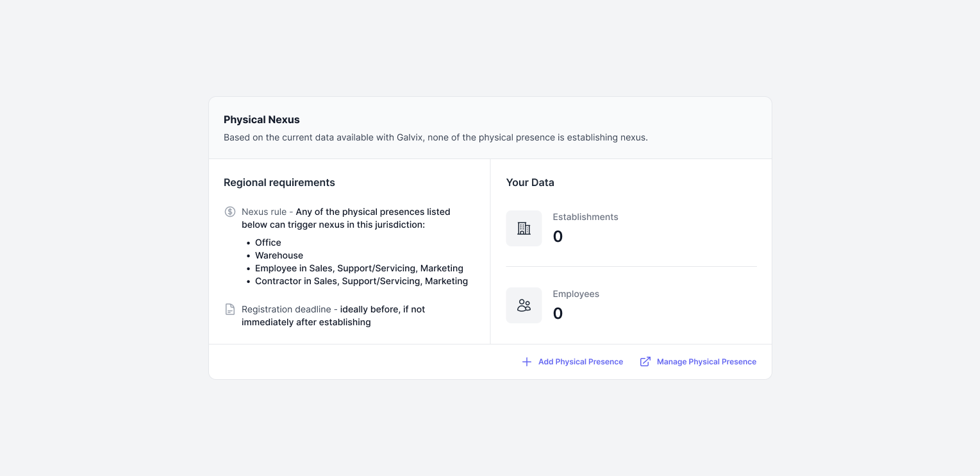Click the Employees people icon

(x=524, y=305)
